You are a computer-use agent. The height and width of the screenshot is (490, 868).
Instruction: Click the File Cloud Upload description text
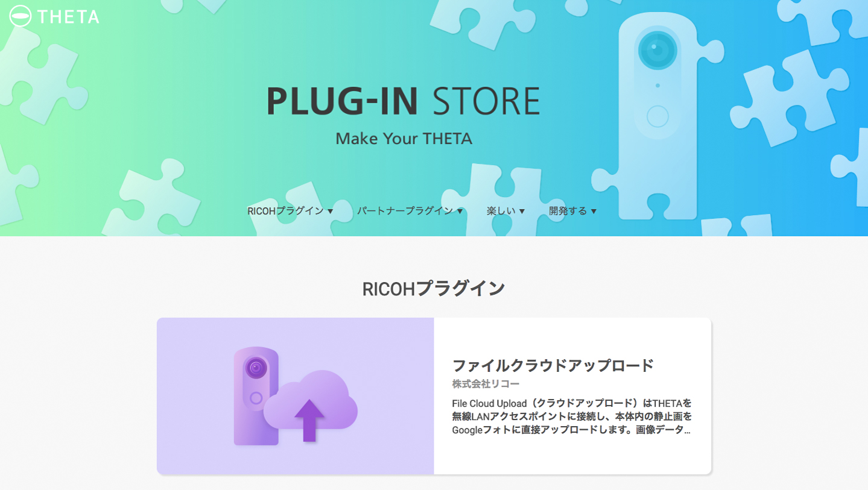(x=572, y=416)
